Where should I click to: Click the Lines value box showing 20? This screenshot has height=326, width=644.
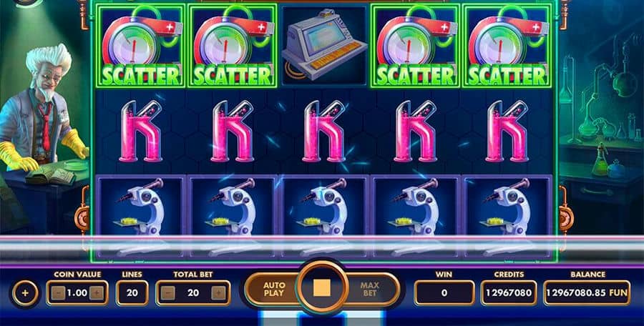[132, 292]
